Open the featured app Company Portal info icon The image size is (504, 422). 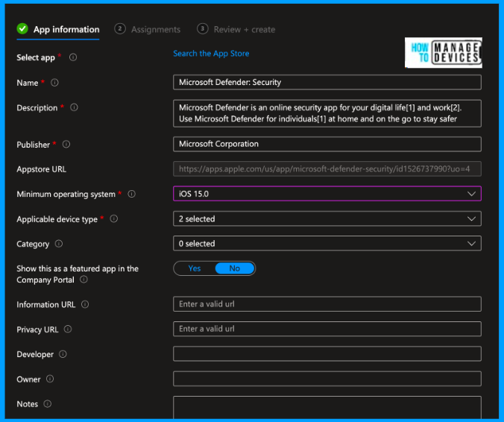point(84,280)
